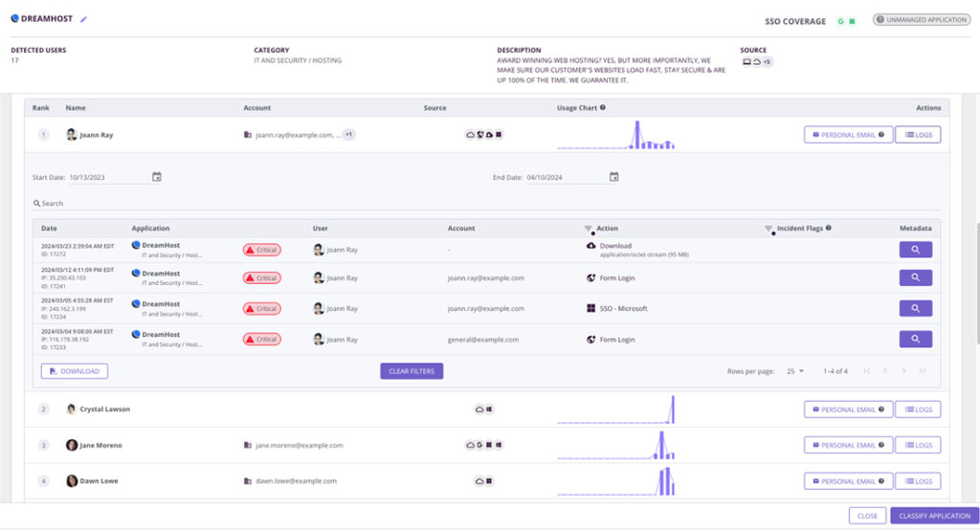View metadata for Download log entry
This screenshot has width=980, height=530.
pyautogui.click(x=916, y=250)
